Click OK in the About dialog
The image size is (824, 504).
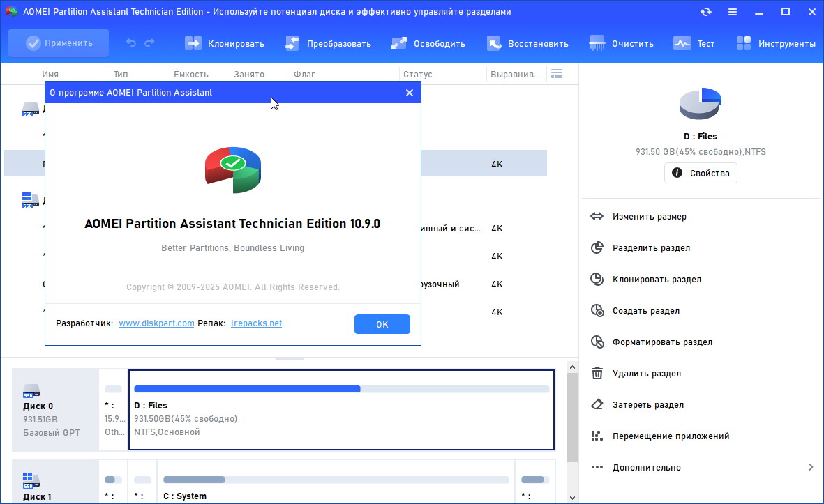click(x=382, y=324)
